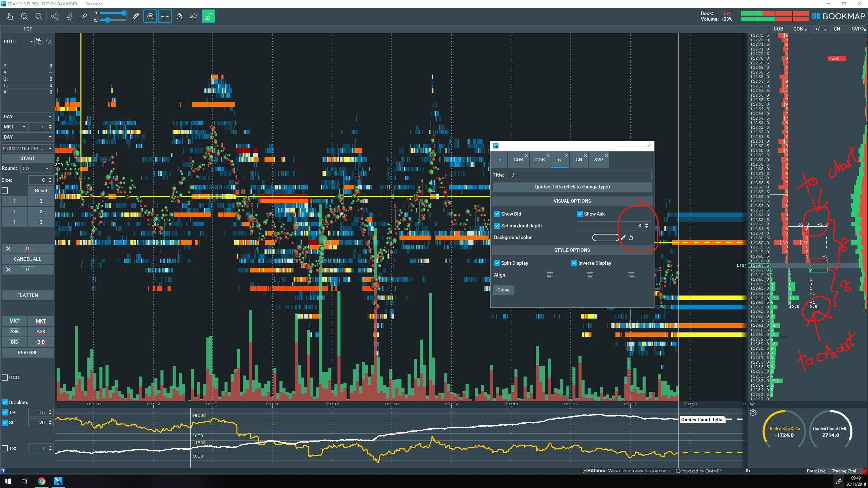Expand the Round TO dropdown

tap(35, 168)
